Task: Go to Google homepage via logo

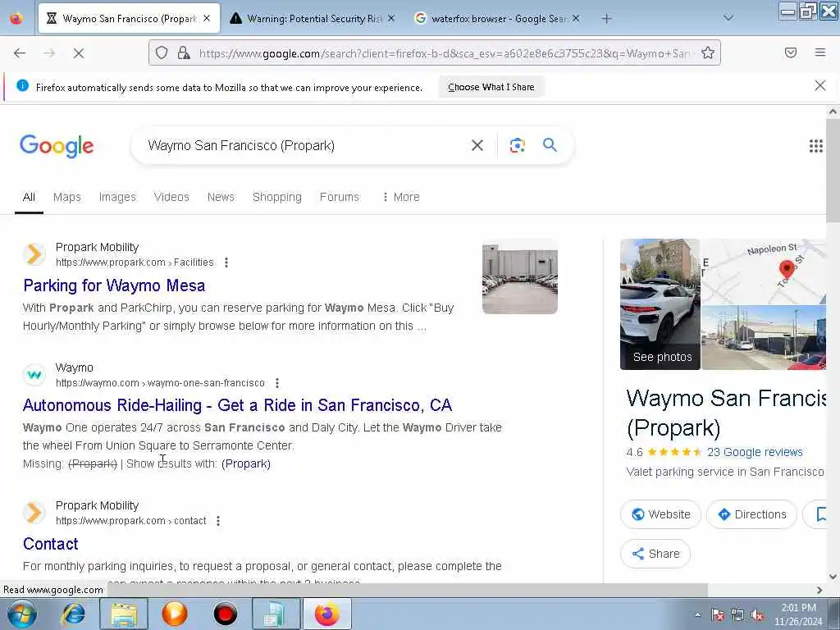Action: [x=57, y=146]
